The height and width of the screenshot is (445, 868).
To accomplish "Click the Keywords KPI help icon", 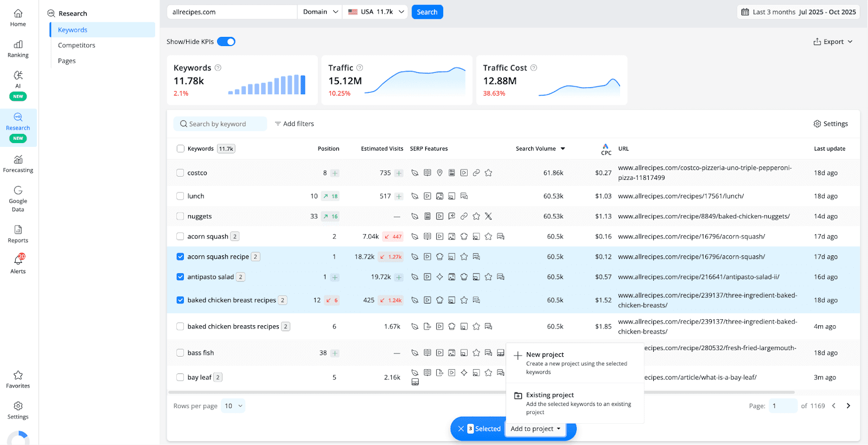I will click(x=218, y=68).
